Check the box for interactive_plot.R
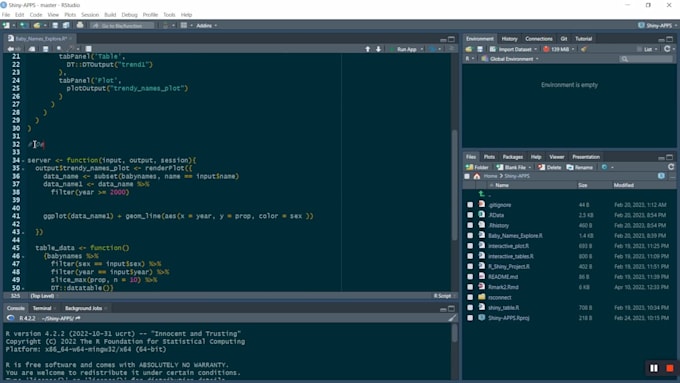Screen dimensions: 680x383 470,246
